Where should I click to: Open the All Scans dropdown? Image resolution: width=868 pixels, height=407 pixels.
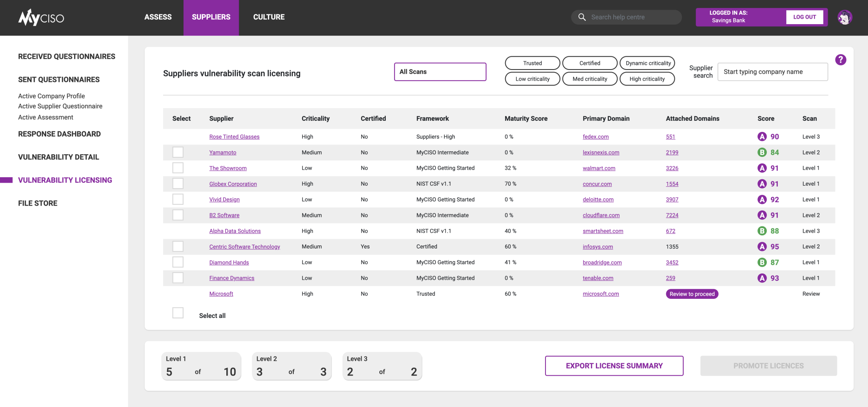pos(440,72)
